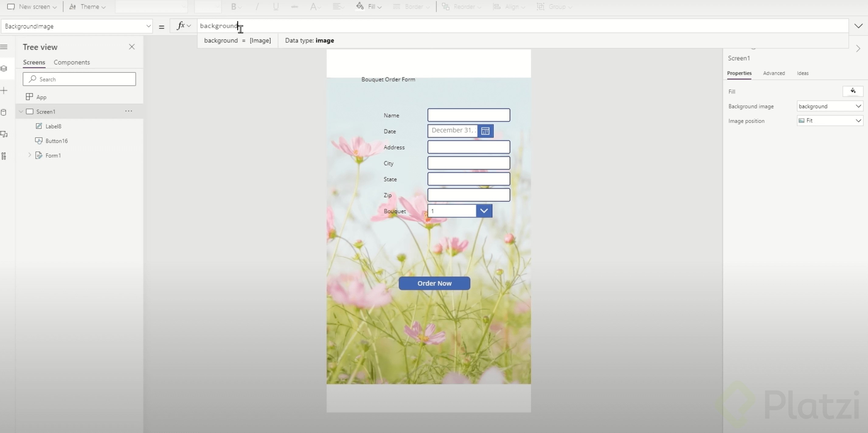Open the BackgroundImage property selector
This screenshot has height=433, width=868.
[77, 26]
